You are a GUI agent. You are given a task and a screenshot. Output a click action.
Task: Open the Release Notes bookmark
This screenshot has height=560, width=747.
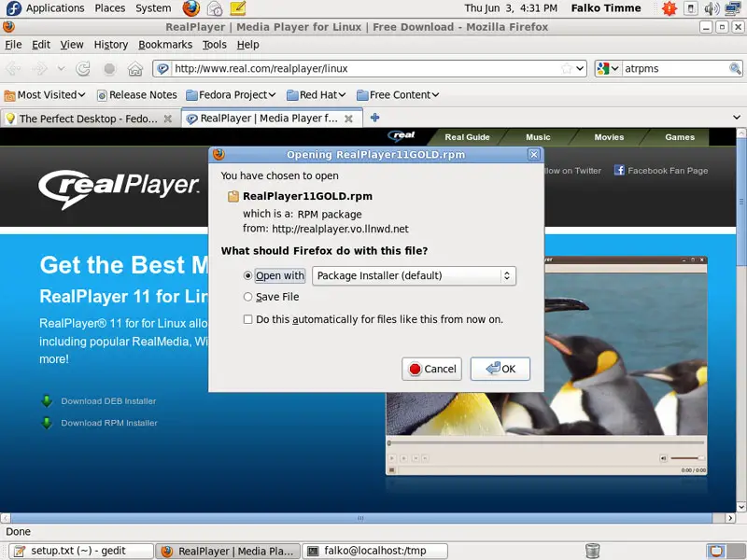136,95
